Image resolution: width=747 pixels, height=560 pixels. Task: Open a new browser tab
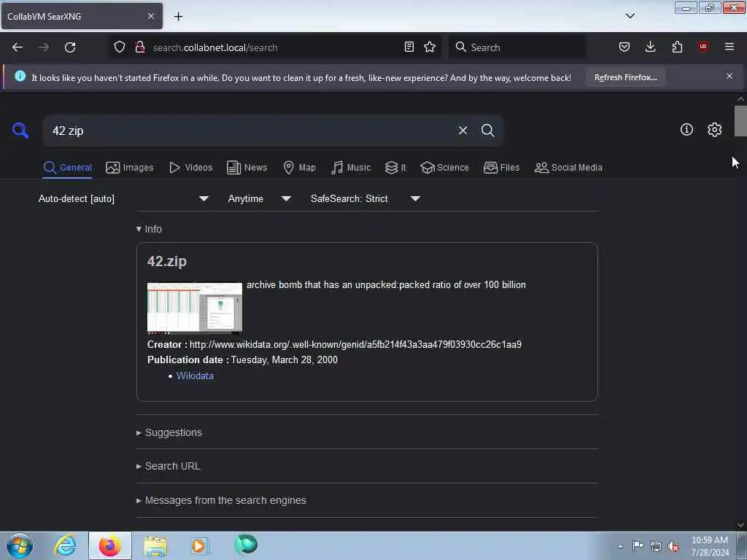tap(178, 17)
